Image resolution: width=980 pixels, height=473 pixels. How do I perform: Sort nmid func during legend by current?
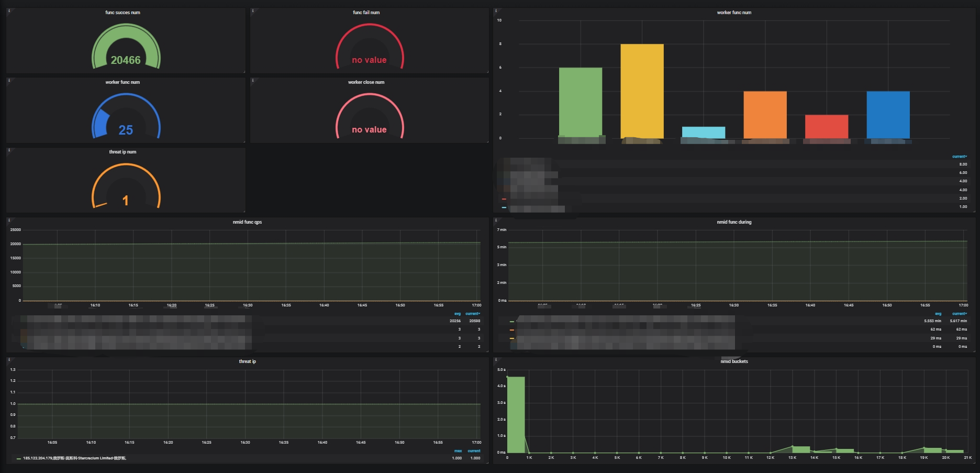pyautogui.click(x=960, y=314)
